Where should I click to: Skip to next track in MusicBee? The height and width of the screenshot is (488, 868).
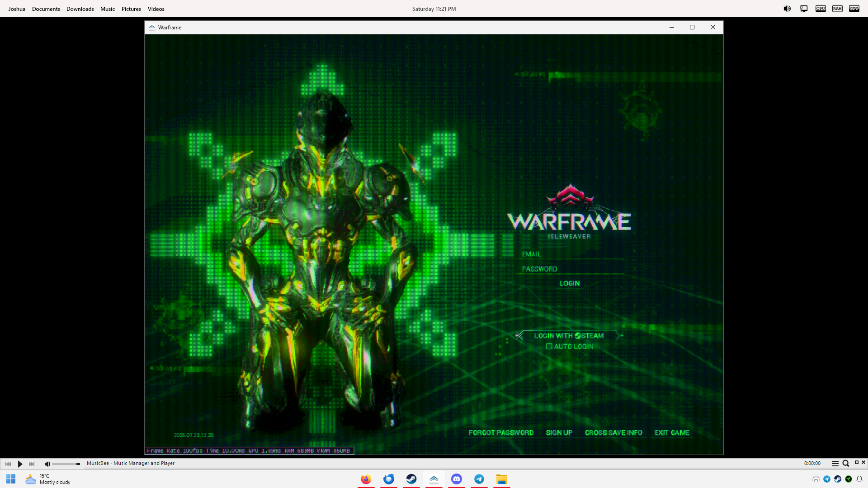pos(32,464)
